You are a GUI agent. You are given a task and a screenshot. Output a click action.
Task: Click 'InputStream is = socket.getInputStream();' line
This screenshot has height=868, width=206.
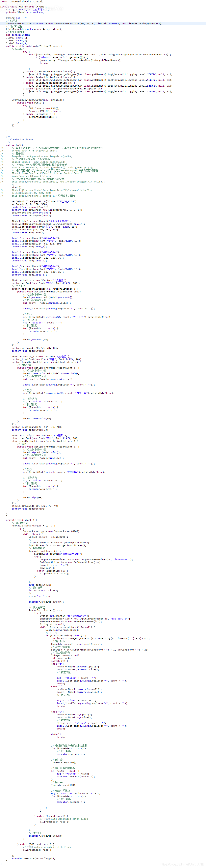(58, 546)
